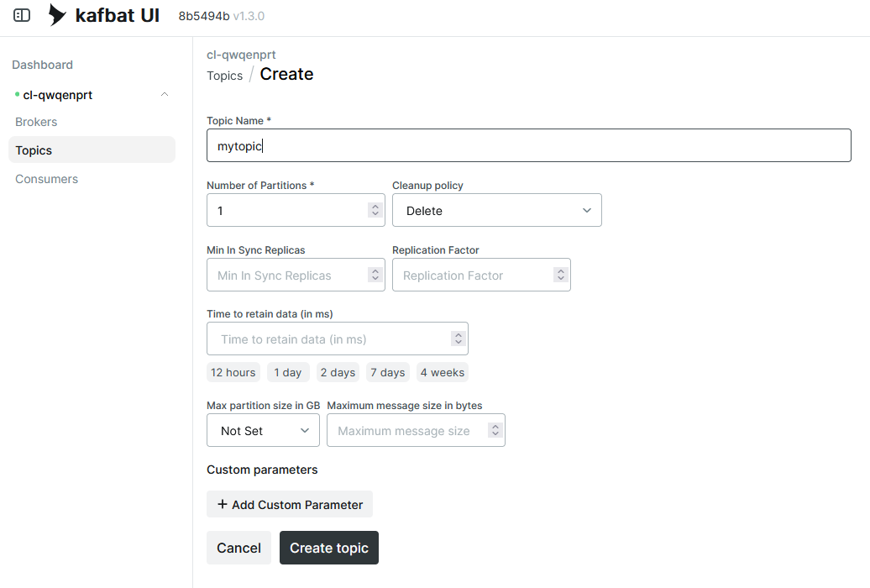Collapse the navigation sidebar panel
The height and width of the screenshot is (588, 870).
click(x=21, y=15)
